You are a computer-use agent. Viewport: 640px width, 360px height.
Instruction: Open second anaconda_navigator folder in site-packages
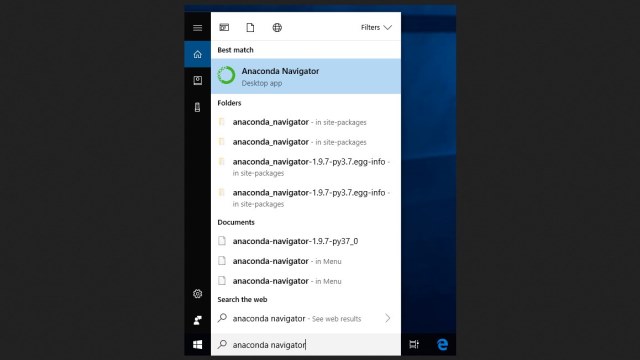tap(306, 142)
